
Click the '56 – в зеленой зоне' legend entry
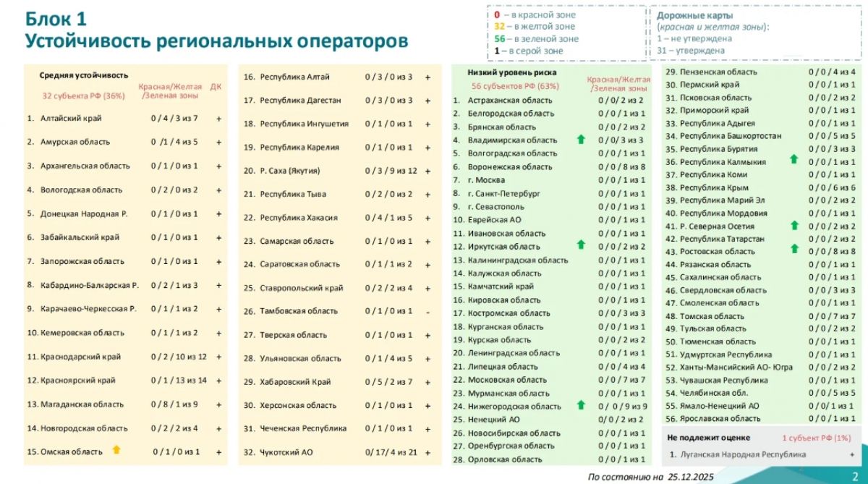coord(536,39)
